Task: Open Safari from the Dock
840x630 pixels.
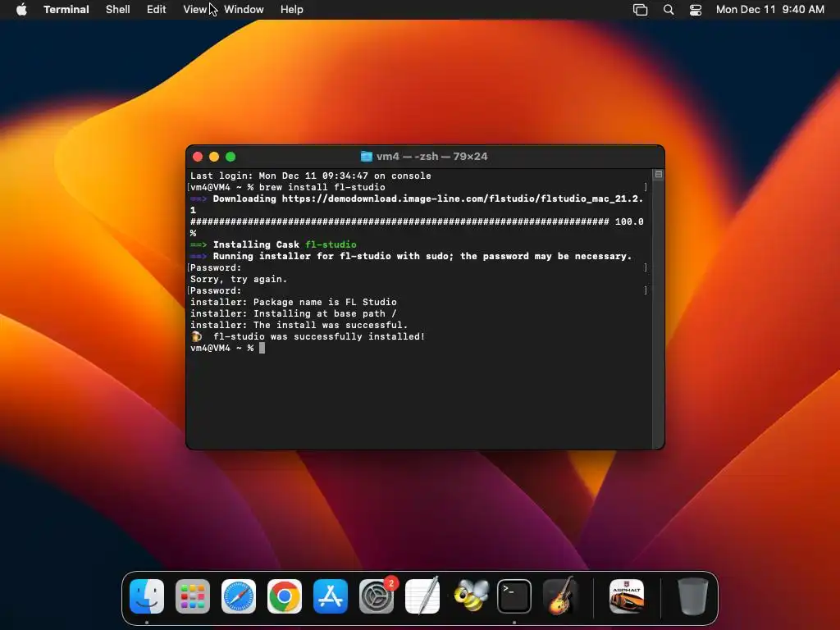Action: [239, 596]
